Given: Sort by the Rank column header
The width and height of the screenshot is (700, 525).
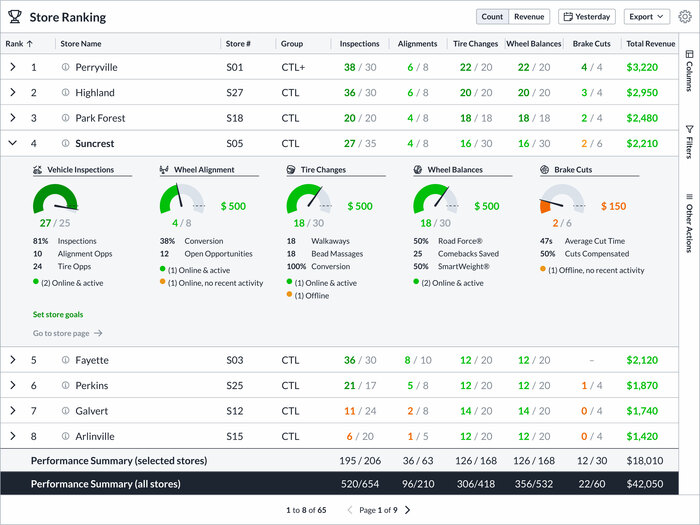Looking at the screenshot, I should pos(19,44).
